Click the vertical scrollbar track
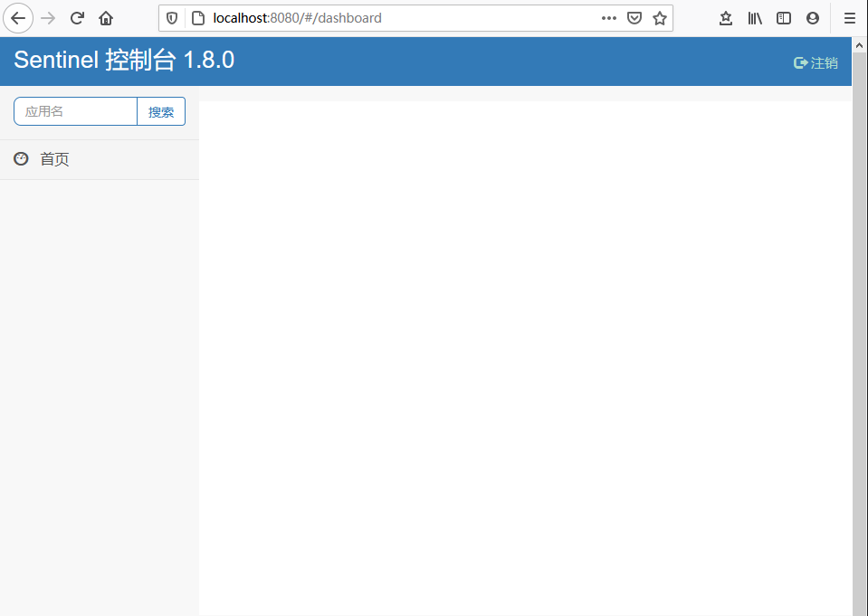The image size is (868, 616). coord(860,335)
